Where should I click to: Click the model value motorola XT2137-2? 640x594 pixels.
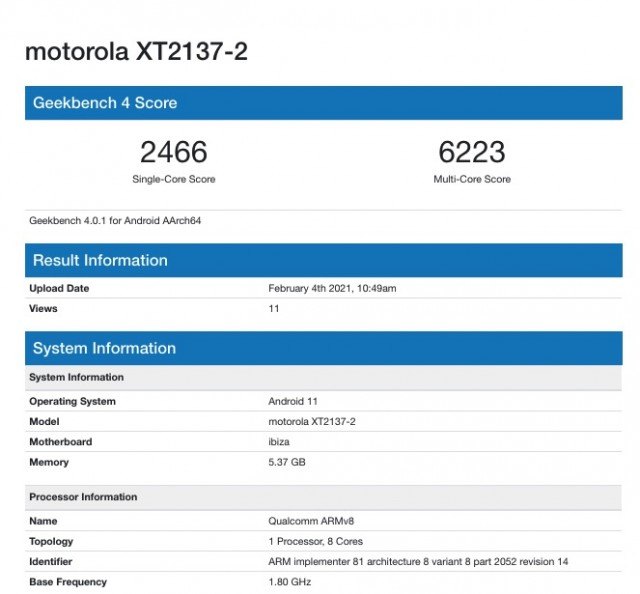click(312, 422)
